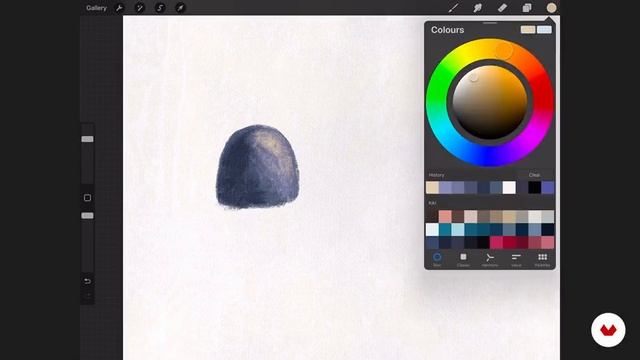Viewport: 640px width, 360px height.
Task: Click the saturation disc selector knob
Action: (x=473, y=77)
